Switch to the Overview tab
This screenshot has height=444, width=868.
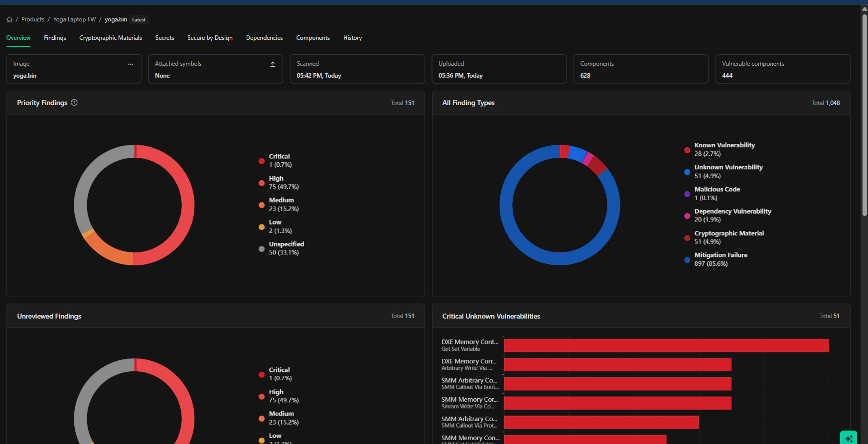point(18,38)
